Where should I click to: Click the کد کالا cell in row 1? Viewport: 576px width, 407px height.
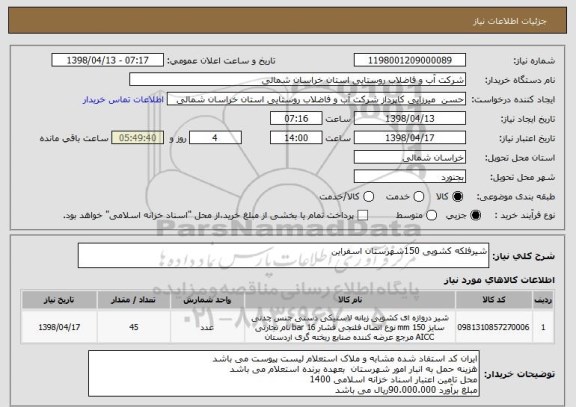493,327
